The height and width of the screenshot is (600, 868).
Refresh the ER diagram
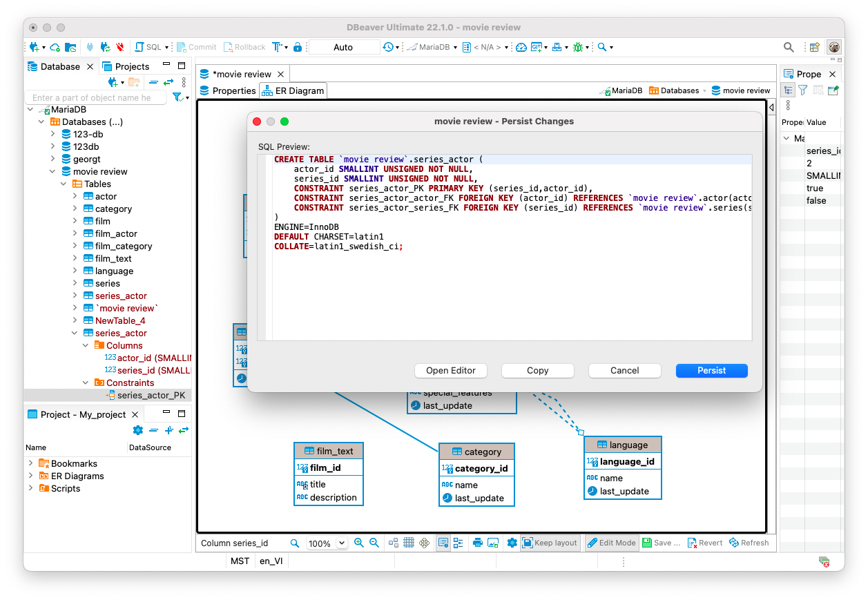[x=749, y=543]
